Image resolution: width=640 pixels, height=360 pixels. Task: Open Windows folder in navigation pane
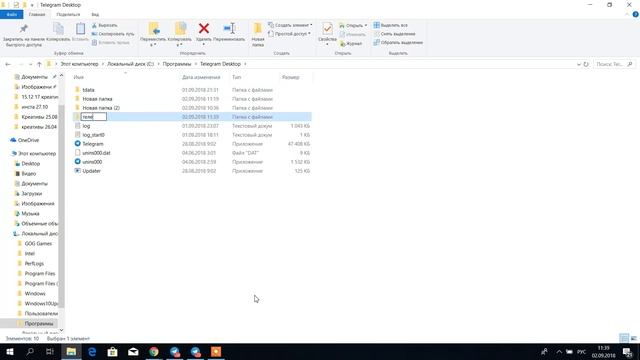click(x=35, y=293)
